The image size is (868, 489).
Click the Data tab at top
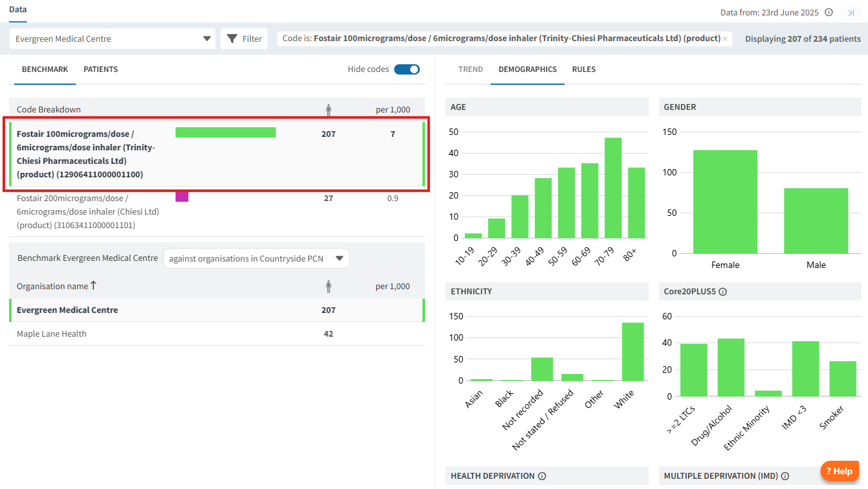click(18, 10)
